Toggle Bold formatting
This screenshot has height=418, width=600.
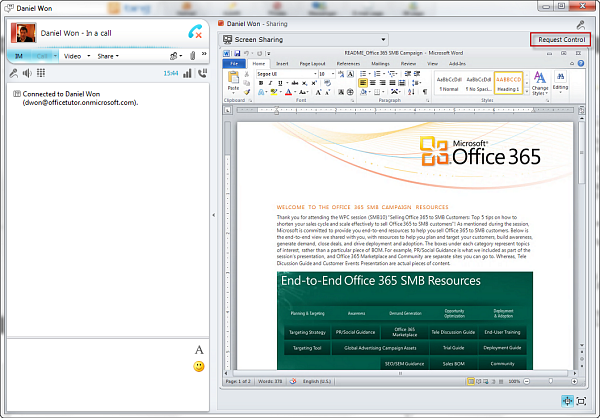pyautogui.click(x=261, y=83)
